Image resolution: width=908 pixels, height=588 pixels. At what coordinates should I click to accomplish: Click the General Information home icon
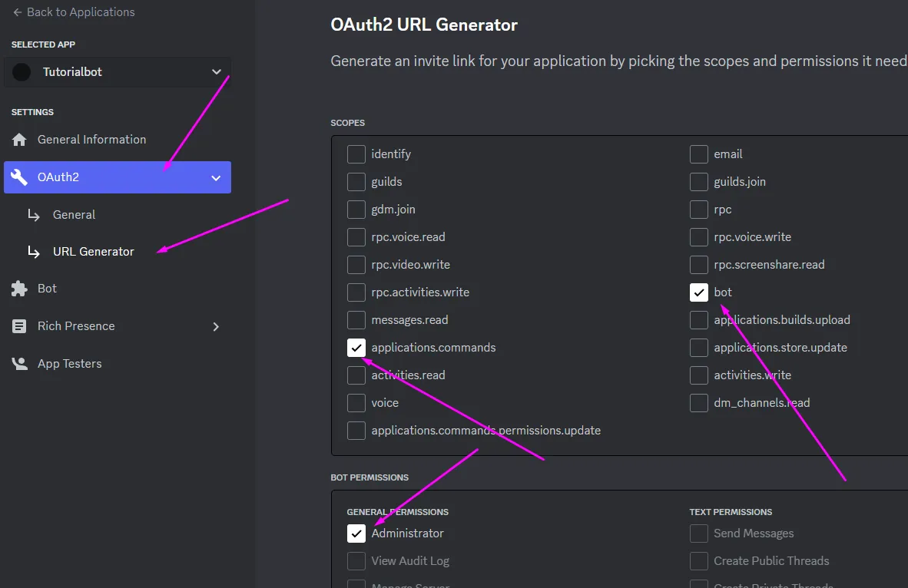coord(19,140)
